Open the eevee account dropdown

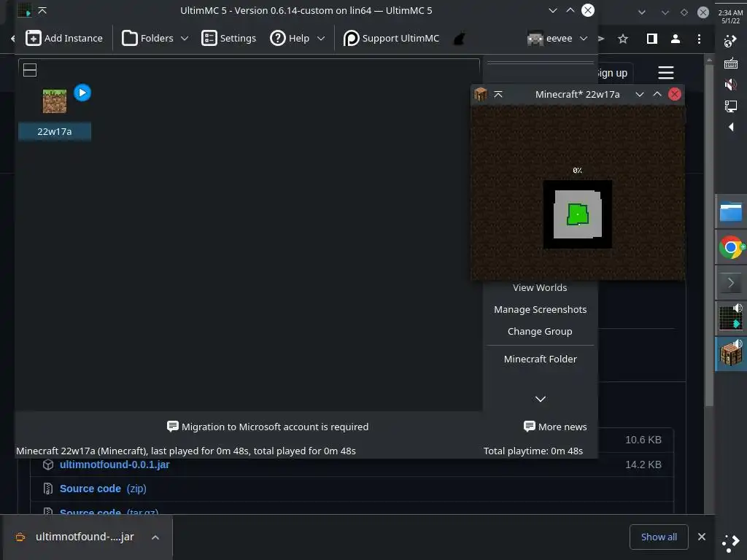pyautogui.click(x=557, y=38)
